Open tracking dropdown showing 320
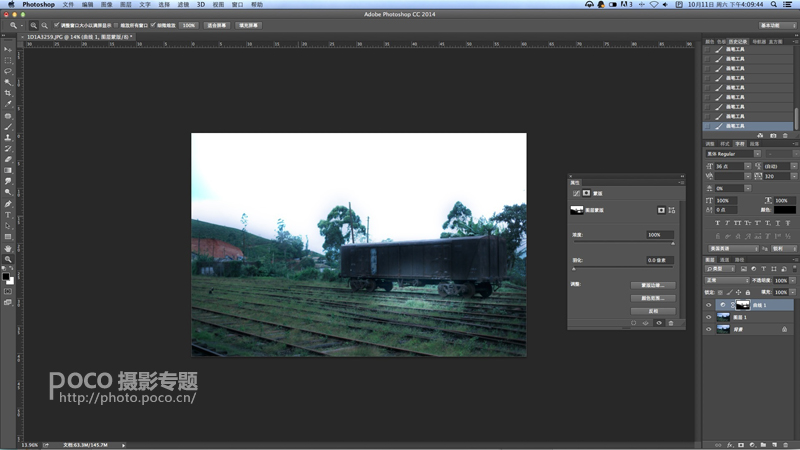This screenshot has height=450, width=800. pos(794,176)
